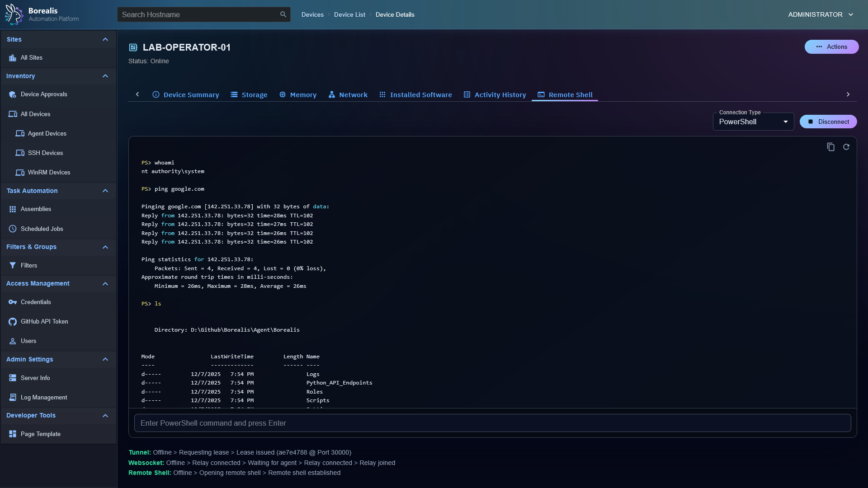Click the GitHub icon beside GitHub API Token
The height and width of the screenshot is (488, 868).
click(12, 321)
